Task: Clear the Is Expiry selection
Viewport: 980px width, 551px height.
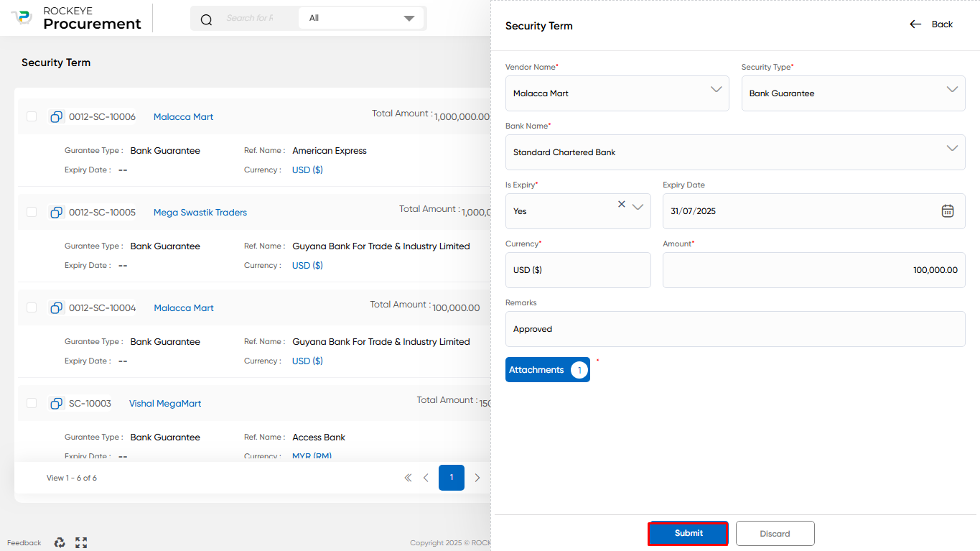Action: point(622,204)
